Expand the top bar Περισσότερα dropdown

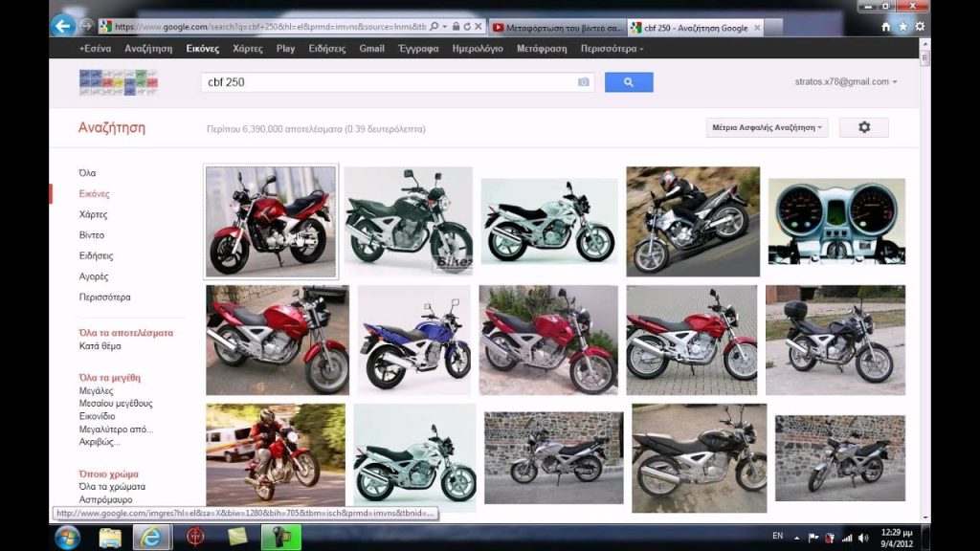point(612,49)
